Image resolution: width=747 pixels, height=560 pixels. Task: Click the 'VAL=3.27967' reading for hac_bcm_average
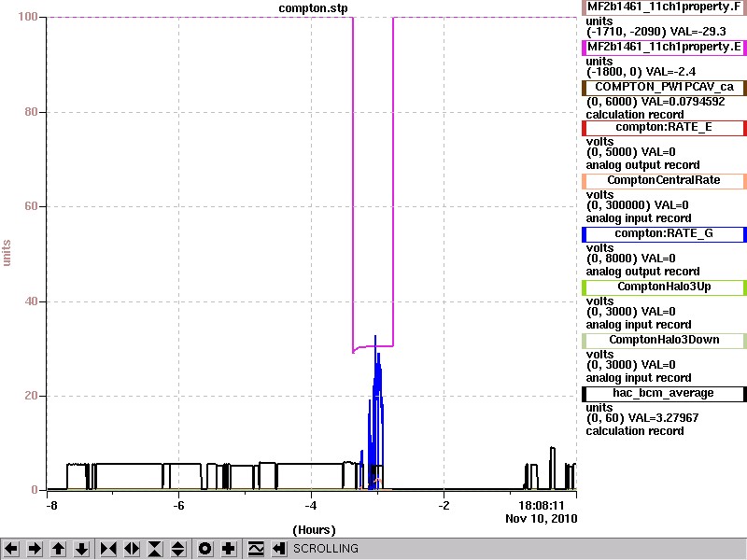click(663, 418)
